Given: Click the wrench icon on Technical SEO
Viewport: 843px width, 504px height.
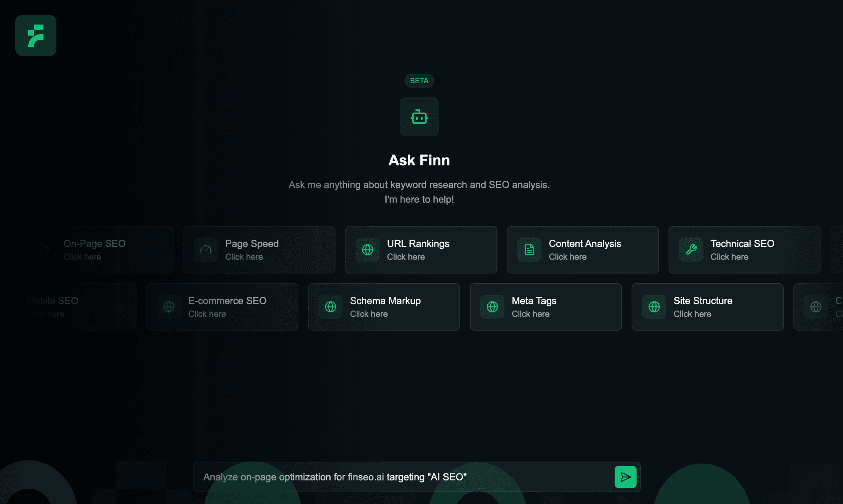Looking at the screenshot, I should coord(691,250).
